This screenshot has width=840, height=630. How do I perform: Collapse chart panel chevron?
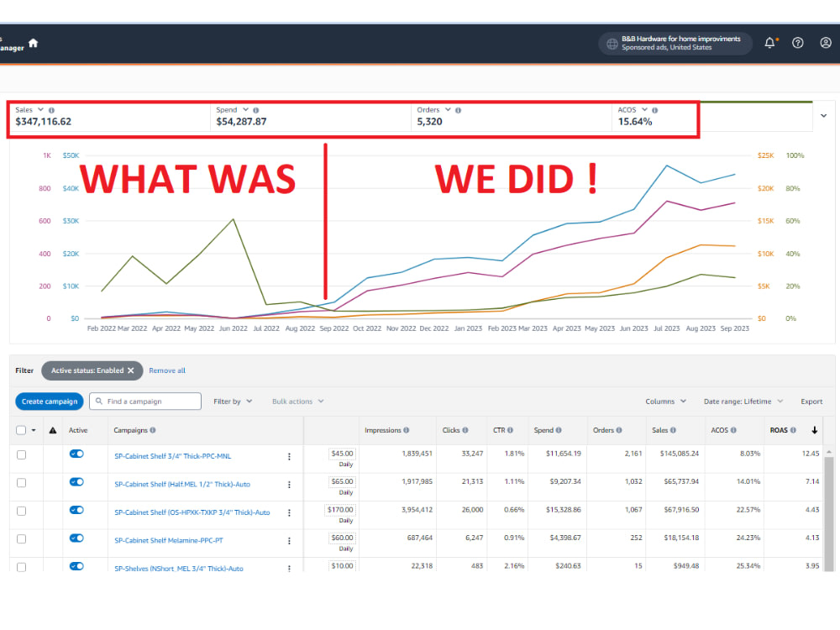tap(823, 116)
